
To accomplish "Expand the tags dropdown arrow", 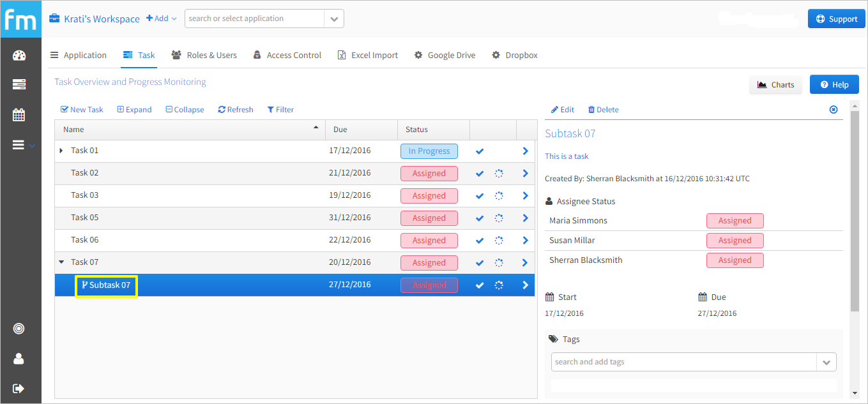I will pyautogui.click(x=826, y=362).
